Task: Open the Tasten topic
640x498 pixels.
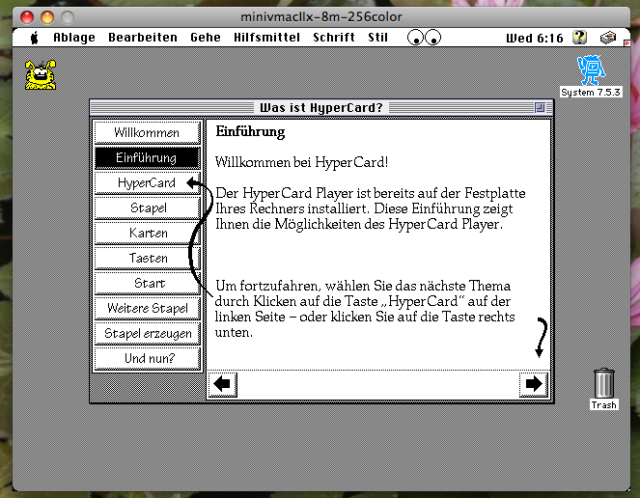Action: [147, 258]
